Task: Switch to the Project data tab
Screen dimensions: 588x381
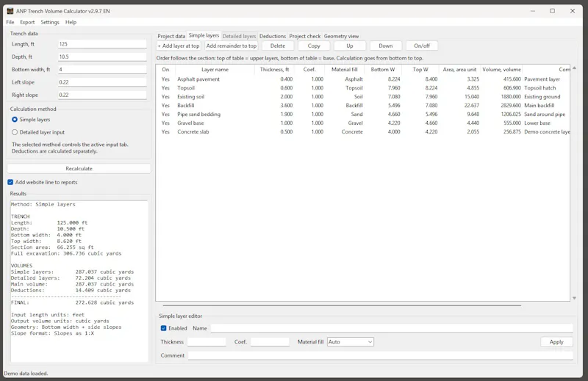Action: (171, 36)
